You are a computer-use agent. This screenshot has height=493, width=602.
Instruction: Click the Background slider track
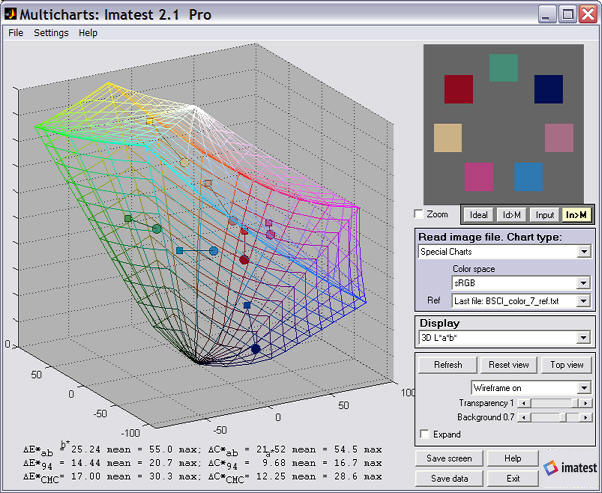pos(554,417)
